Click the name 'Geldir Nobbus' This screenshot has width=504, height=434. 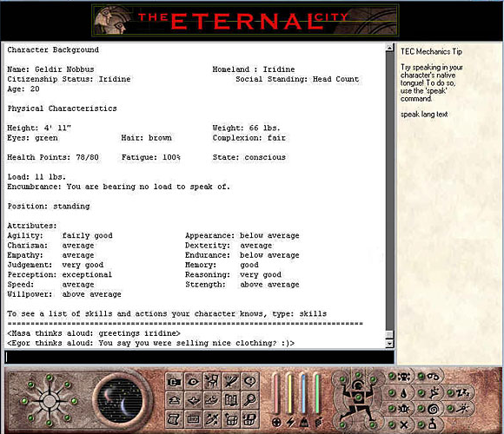(64, 69)
